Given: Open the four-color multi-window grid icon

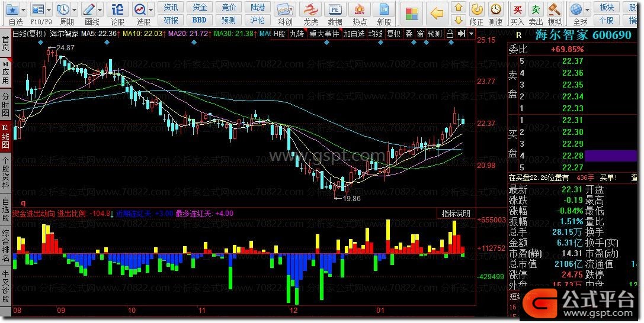Looking at the screenshot, I should [412, 14].
